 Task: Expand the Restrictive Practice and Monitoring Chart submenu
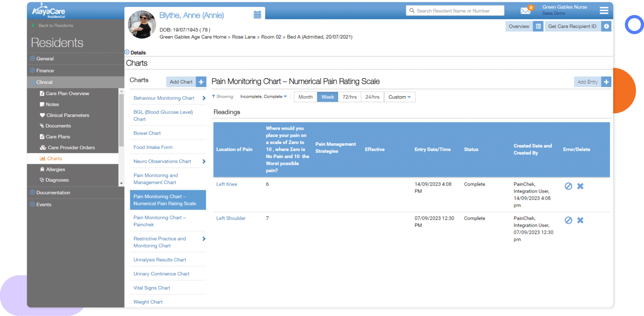(204, 239)
